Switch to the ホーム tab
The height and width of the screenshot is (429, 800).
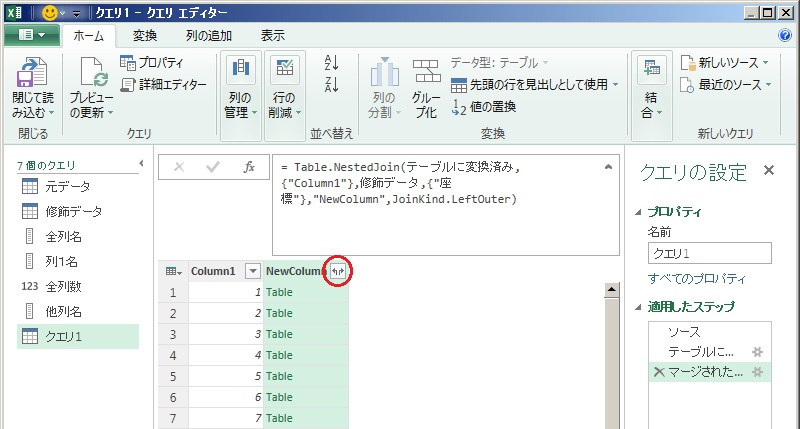pyautogui.click(x=88, y=36)
